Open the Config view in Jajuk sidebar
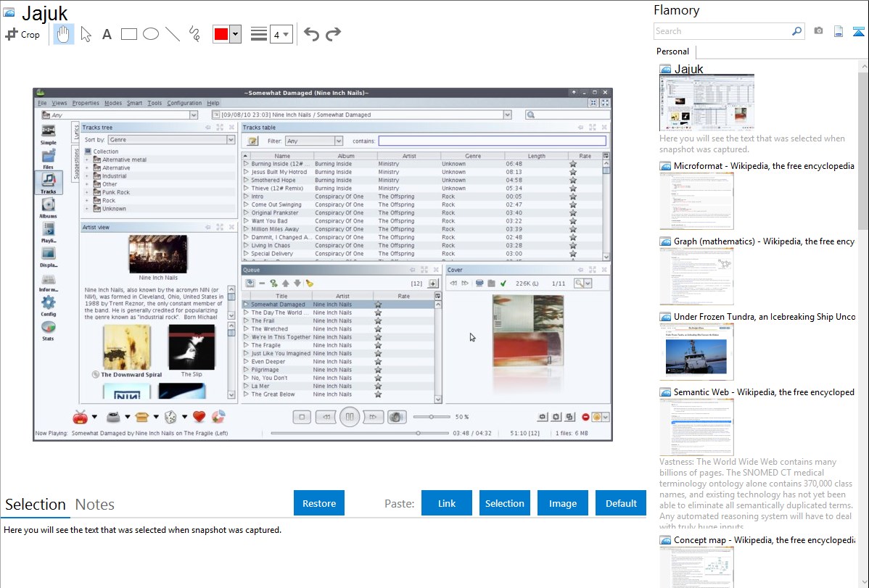 (x=48, y=306)
